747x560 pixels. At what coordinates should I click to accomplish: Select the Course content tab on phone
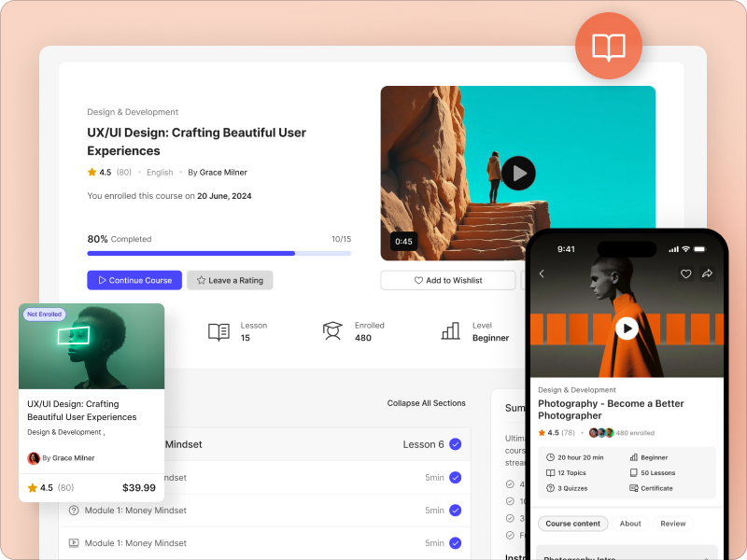[572, 524]
